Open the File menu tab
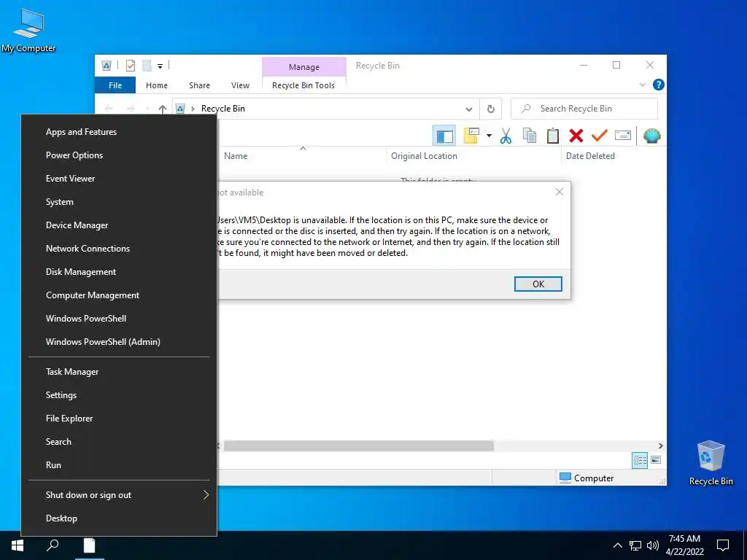This screenshot has height=560, width=747. click(x=115, y=85)
